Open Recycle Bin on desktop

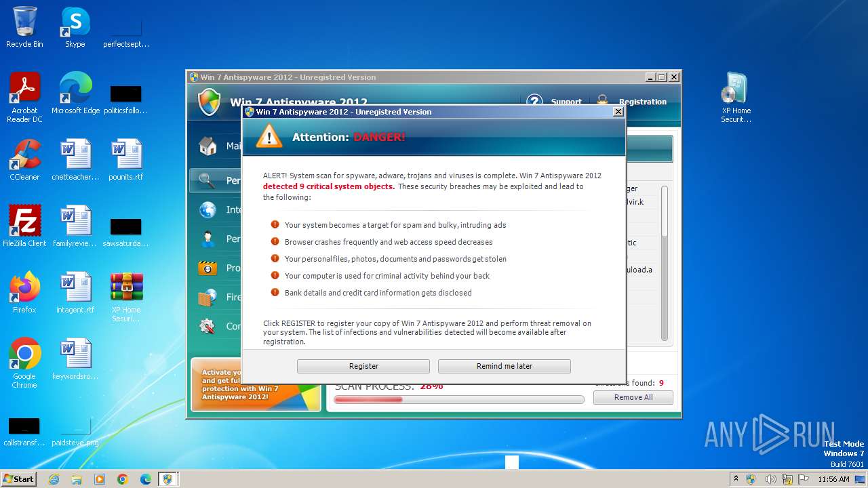24,27
